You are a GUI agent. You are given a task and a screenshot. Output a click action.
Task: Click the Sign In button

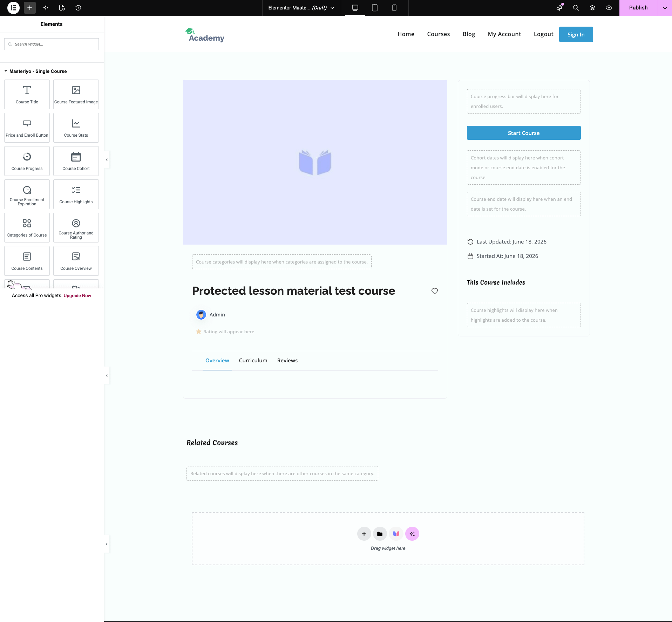point(576,34)
